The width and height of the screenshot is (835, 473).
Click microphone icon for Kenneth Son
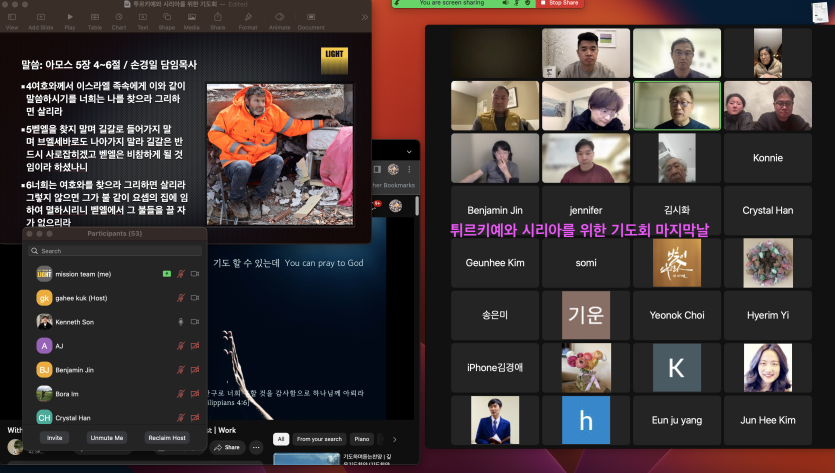click(x=181, y=322)
